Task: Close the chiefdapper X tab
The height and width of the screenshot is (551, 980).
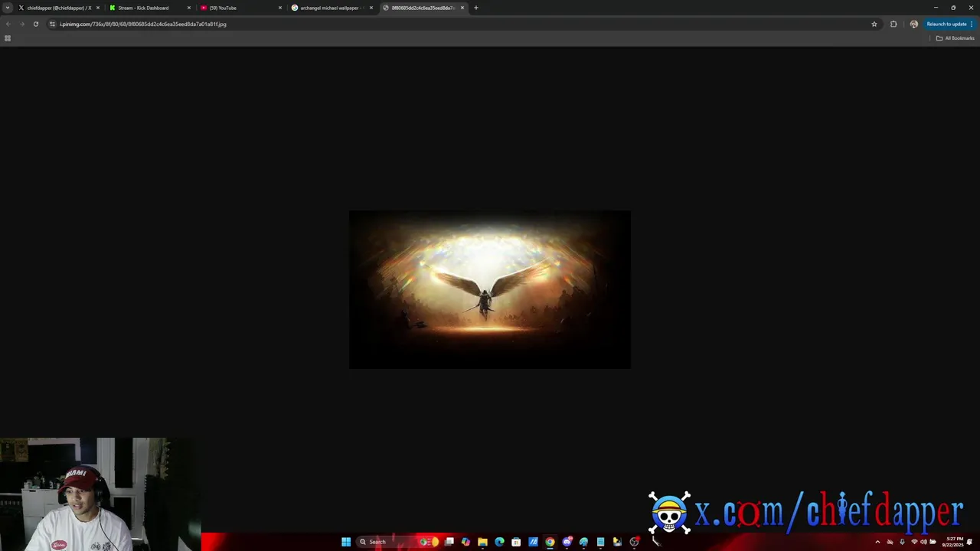Action: pos(98,8)
